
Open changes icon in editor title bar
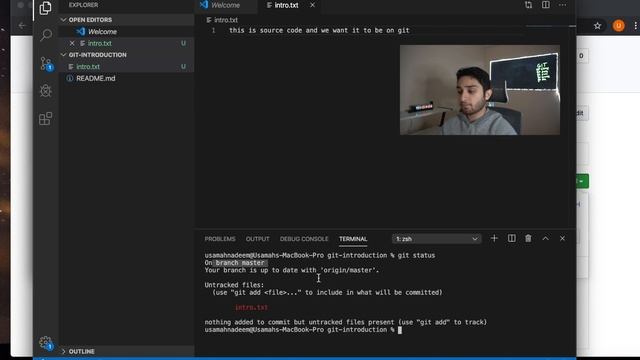(x=529, y=5)
